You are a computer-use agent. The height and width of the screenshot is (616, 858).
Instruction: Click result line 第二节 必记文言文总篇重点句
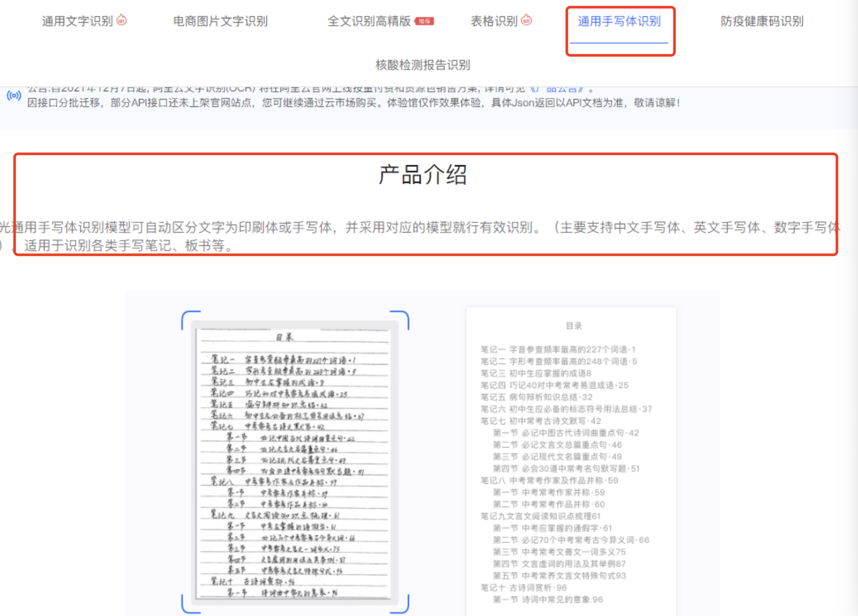click(x=557, y=445)
